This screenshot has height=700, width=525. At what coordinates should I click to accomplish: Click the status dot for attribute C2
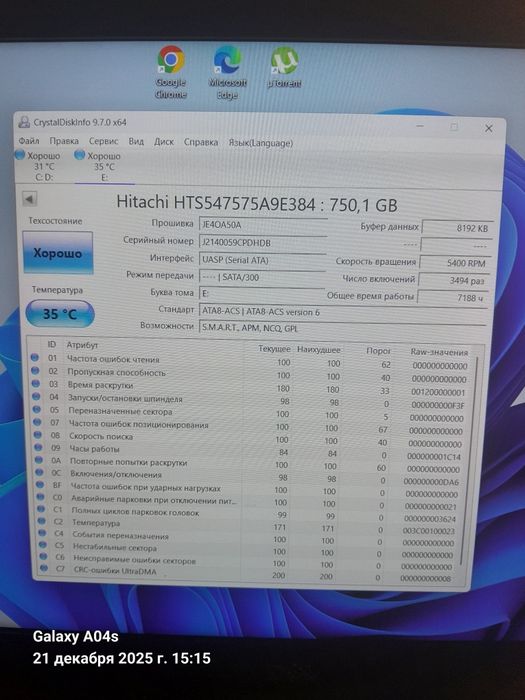point(42,521)
